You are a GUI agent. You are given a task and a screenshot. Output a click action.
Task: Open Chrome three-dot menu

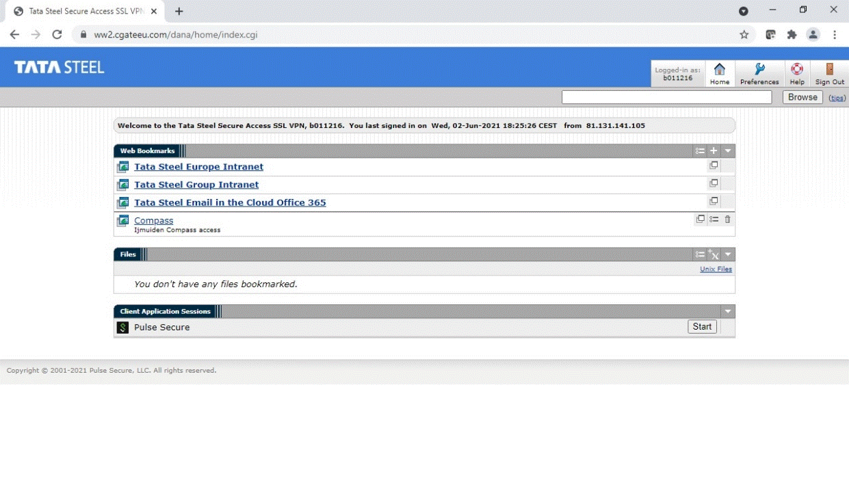click(835, 34)
